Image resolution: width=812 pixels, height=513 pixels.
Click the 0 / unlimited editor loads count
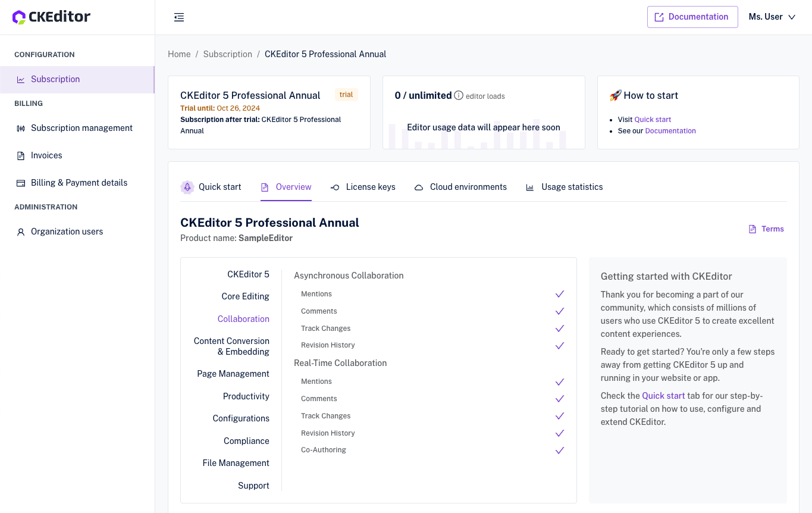pyautogui.click(x=423, y=95)
